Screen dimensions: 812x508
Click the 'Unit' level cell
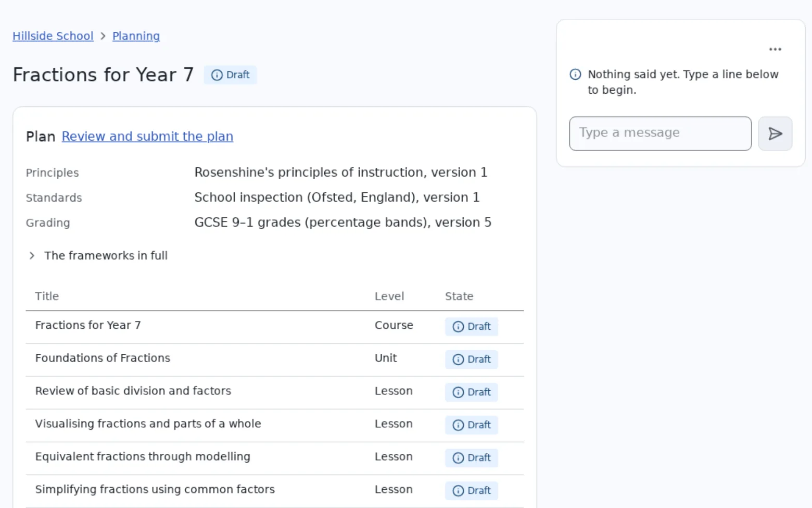coord(386,358)
